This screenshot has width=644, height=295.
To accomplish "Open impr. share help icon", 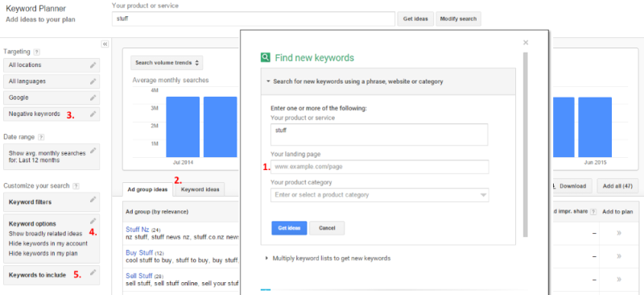I will (x=592, y=211).
